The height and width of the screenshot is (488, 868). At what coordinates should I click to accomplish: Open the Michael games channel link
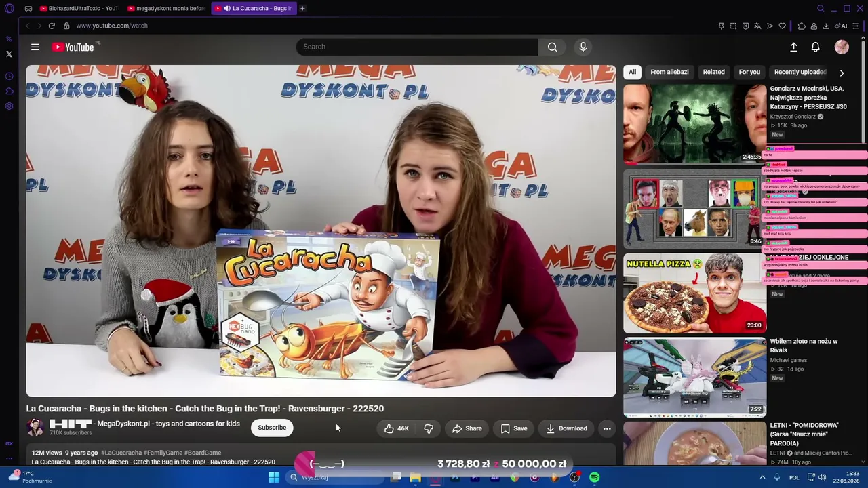(x=788, y=360)
